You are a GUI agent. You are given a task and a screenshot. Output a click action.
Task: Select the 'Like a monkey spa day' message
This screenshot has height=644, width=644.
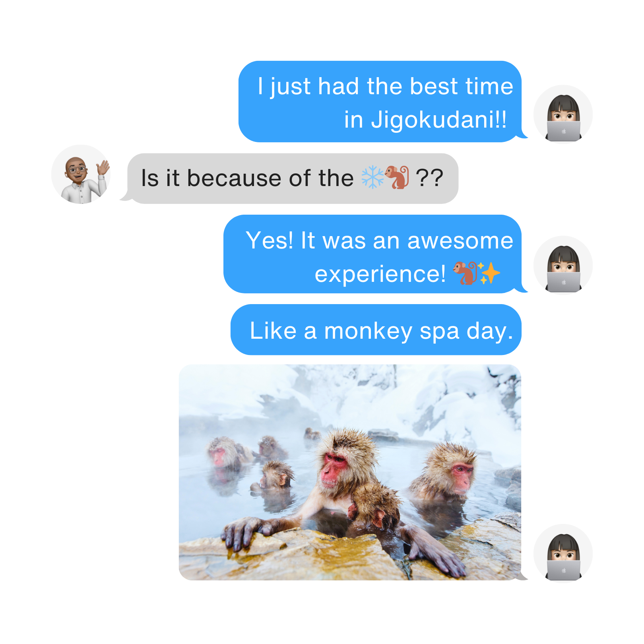click(x=376, y=330)
